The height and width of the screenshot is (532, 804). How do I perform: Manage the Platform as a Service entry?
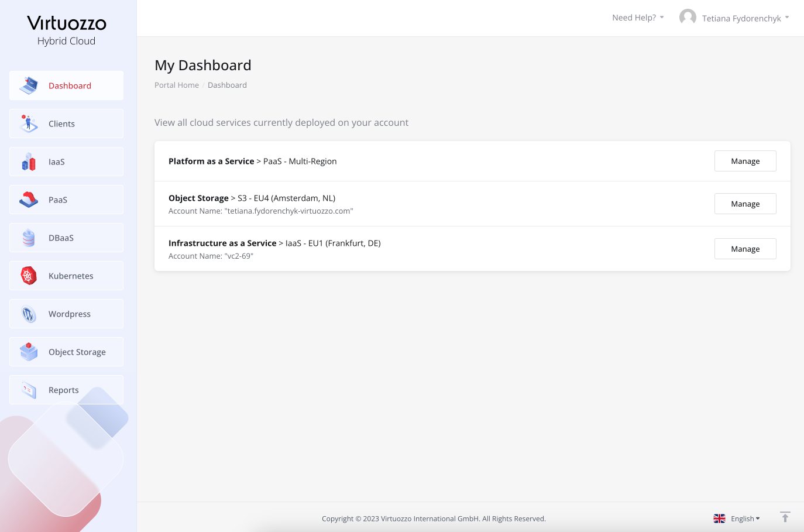745,161
